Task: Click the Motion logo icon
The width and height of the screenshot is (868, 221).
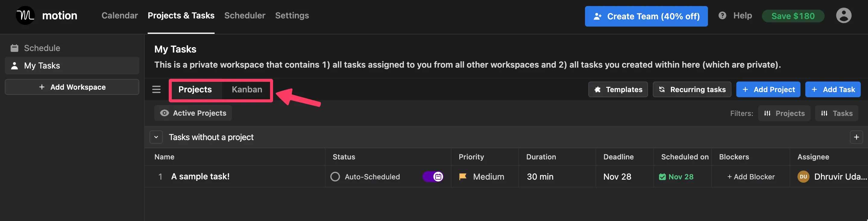Action: (25, 15)
